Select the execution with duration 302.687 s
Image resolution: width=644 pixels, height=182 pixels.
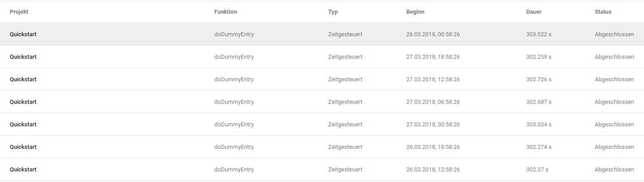322,102
